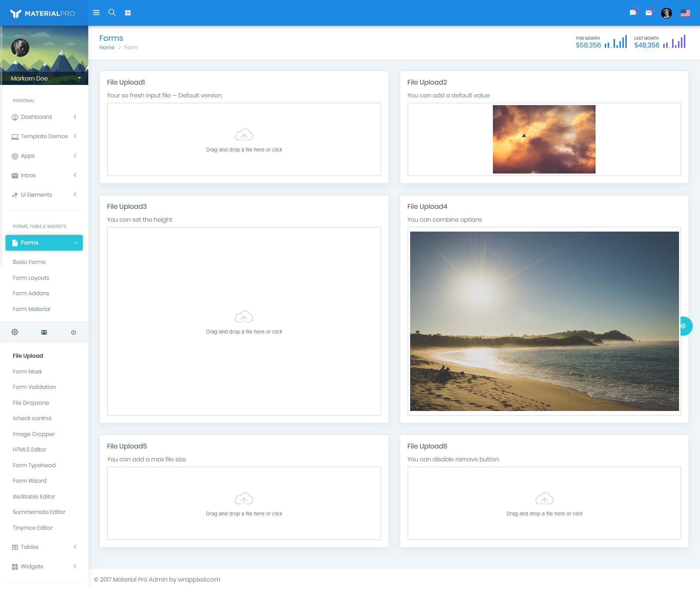Expand the Tables sidebar menu
The image size is (700, 590).
(x=44, y=547)
